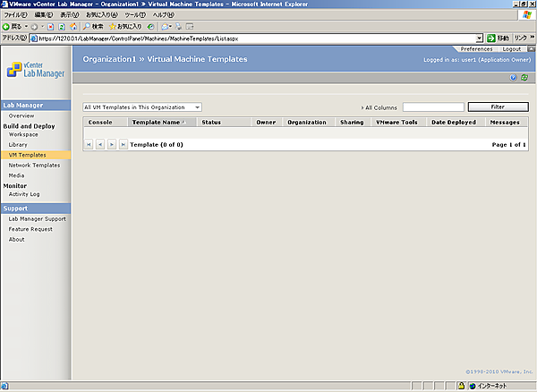Sort by Sharing column header
Image resolution: width=537 pixels, height=392 pixels.
[x=353, y=123]
